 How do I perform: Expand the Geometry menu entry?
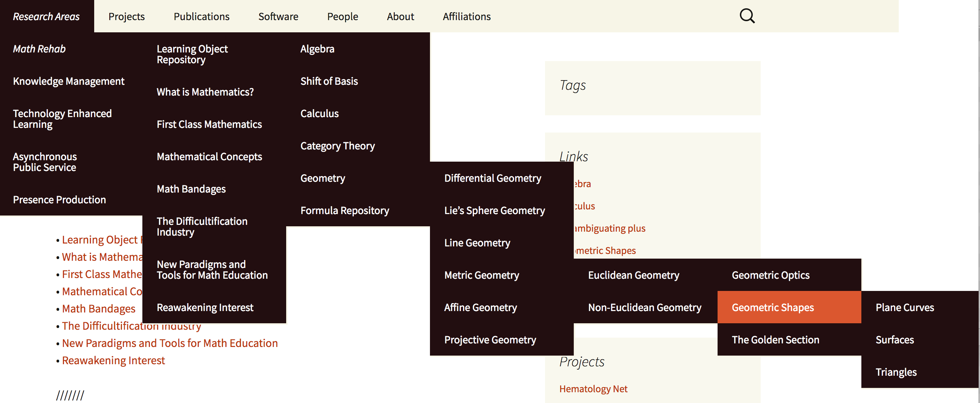point(322,178)
